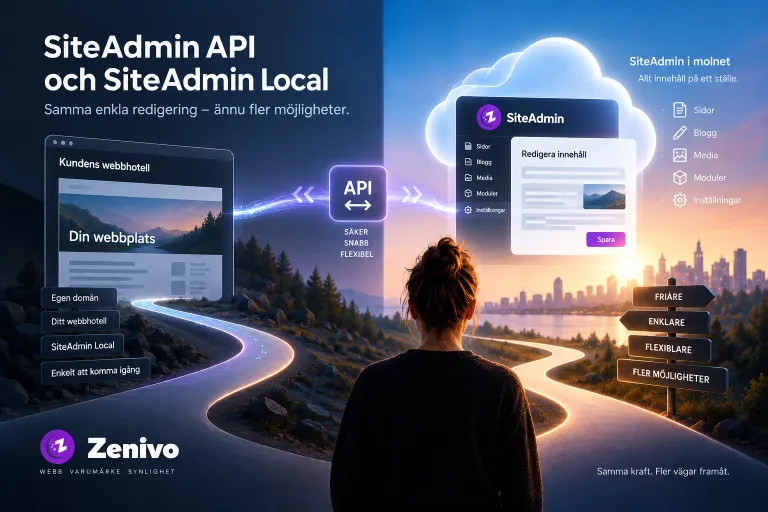This screenshot has height=512, width=768.
Task: Click the Media image icon in right feature list
Action: click(679, 155)
